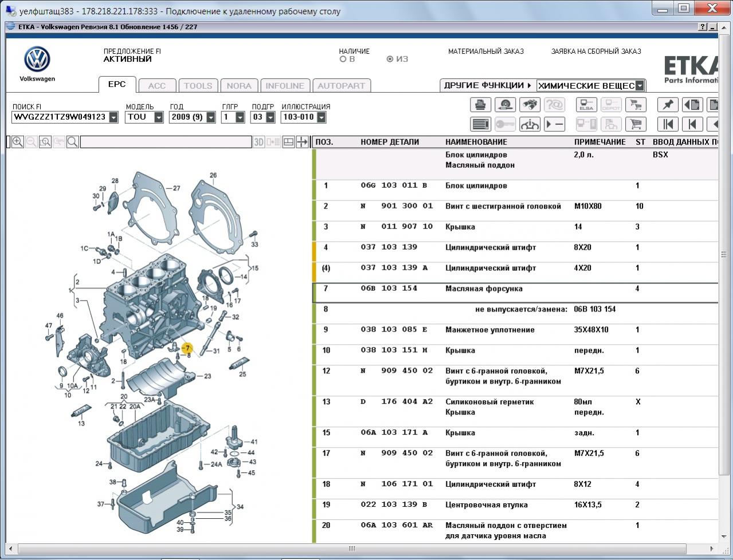Click the plain magnifier search icon
Screen dimensions: 733x560
73,141
